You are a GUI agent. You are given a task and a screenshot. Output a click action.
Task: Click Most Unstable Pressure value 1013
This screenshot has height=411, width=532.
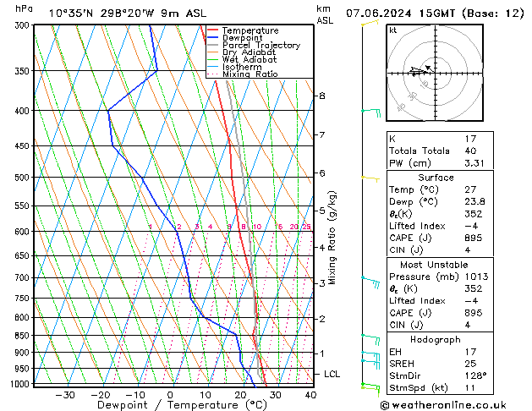pos(477,277)
